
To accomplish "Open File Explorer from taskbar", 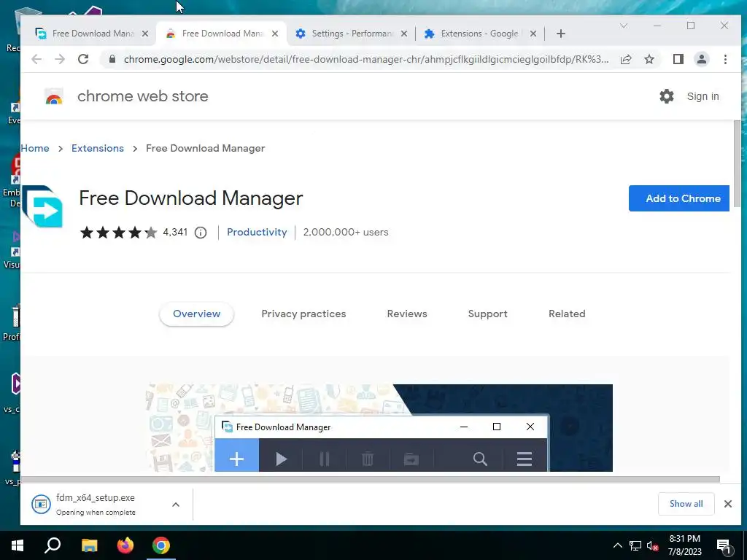I will pyautogui.click(x=89, y=545).
